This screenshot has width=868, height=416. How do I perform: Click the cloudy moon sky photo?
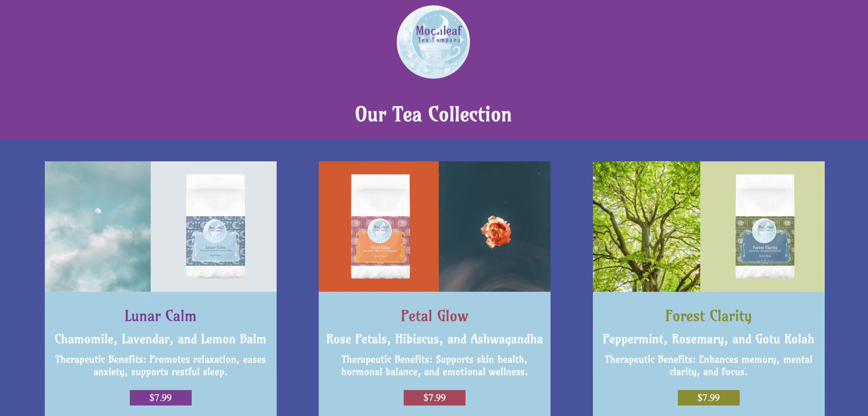98,226
